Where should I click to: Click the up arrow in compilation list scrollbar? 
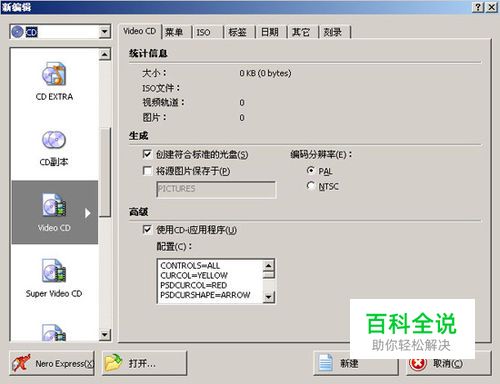coord(105,54)
